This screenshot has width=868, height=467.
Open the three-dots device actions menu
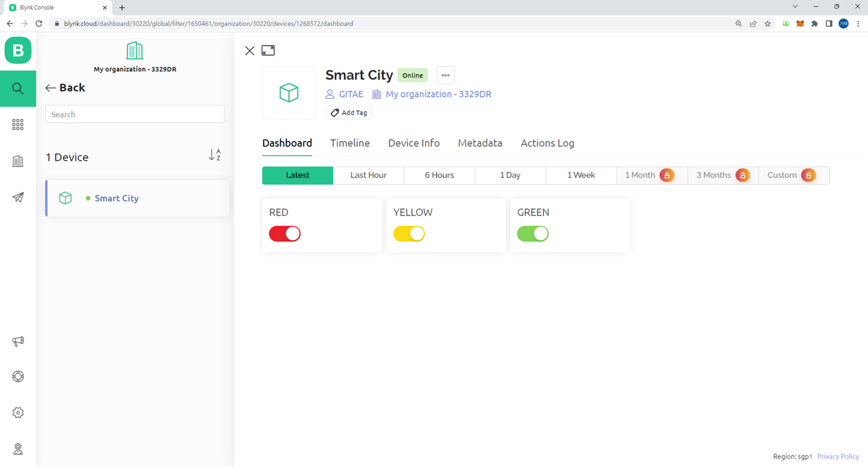[x=446, y=75]
